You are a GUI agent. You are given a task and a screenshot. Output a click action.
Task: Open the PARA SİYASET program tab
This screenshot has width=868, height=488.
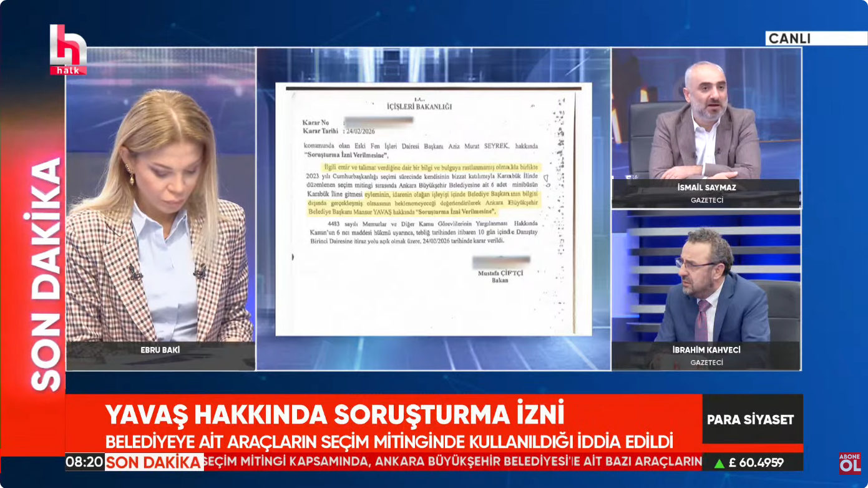tap(751, 420)
